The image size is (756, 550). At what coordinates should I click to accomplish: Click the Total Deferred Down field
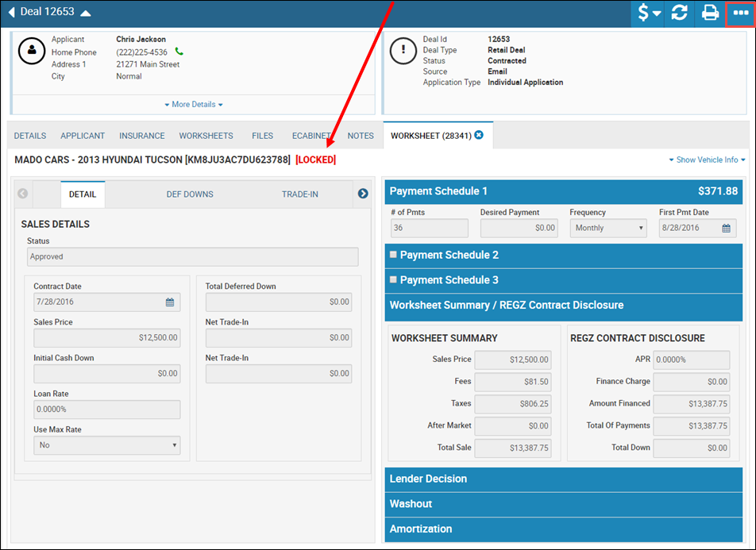tap(279, 302)
